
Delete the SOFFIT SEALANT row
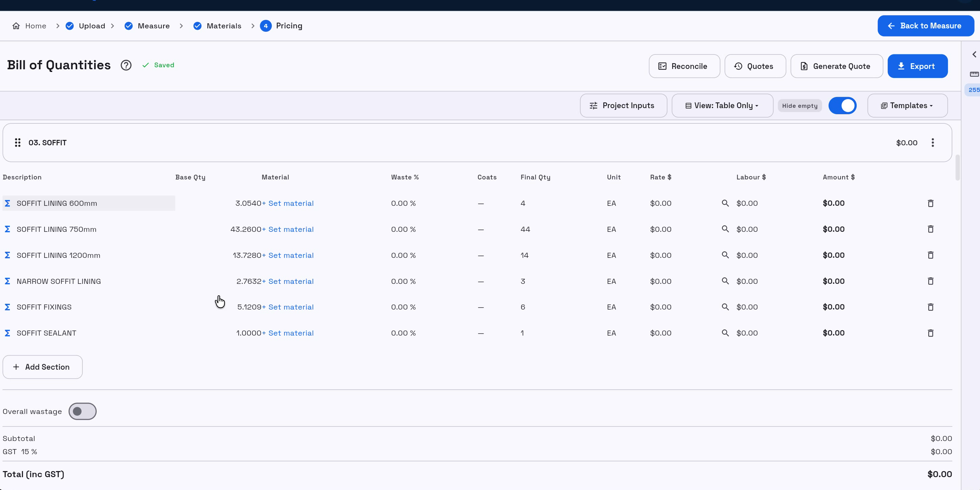pyautogui.click(x=931, y=333)
